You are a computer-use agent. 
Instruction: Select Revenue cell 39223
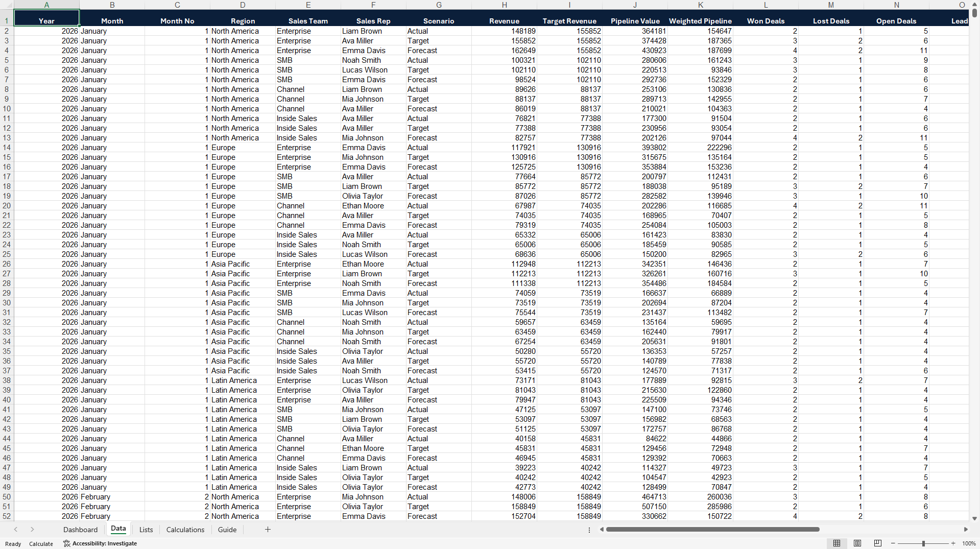504,468
